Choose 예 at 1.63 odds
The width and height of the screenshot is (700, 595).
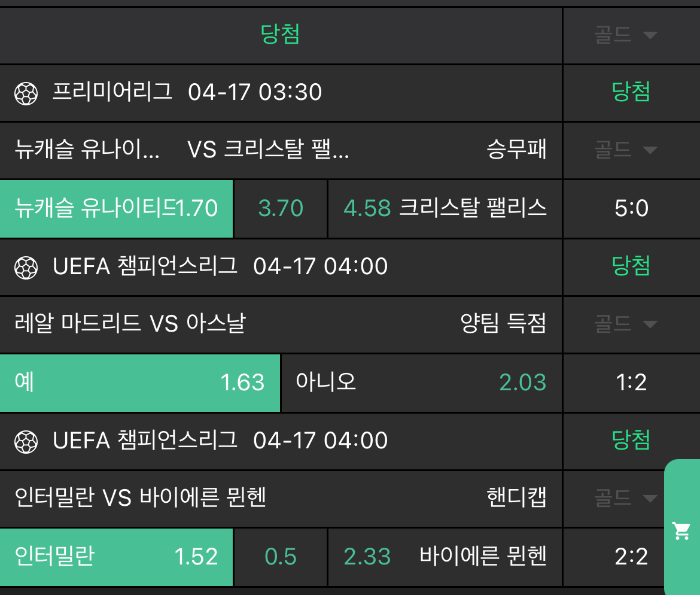pyautogui.click(x=139, y=382)
